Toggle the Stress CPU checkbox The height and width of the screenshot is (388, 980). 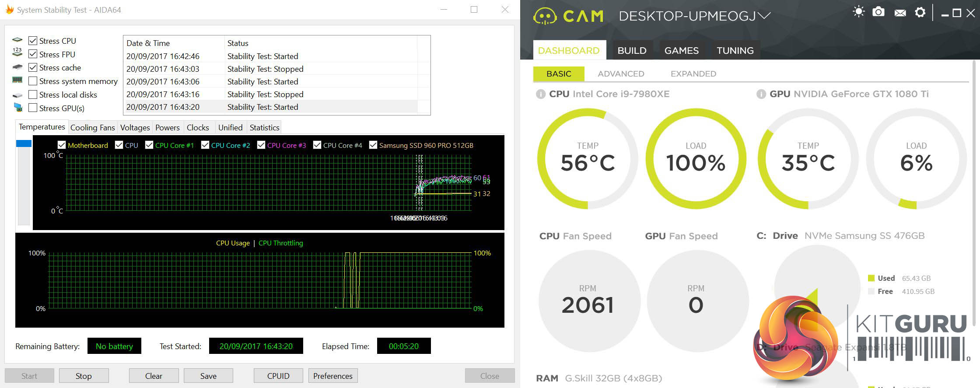(33, 41)
